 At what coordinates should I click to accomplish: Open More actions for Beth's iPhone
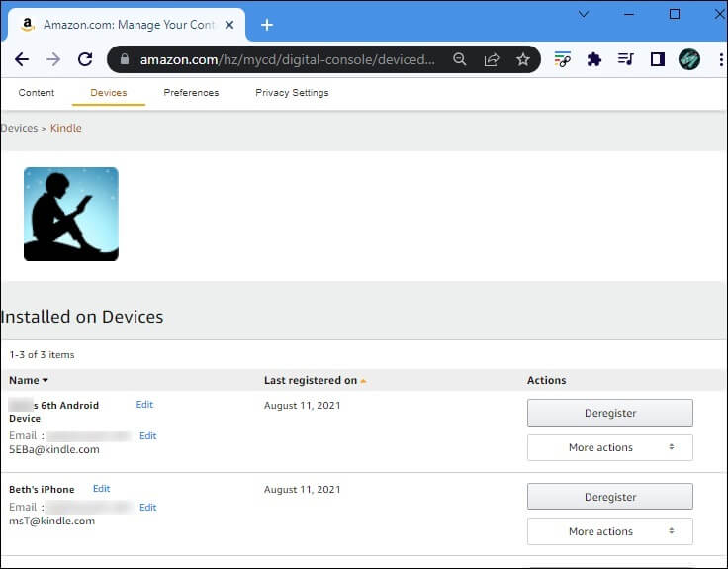point(610,531)
